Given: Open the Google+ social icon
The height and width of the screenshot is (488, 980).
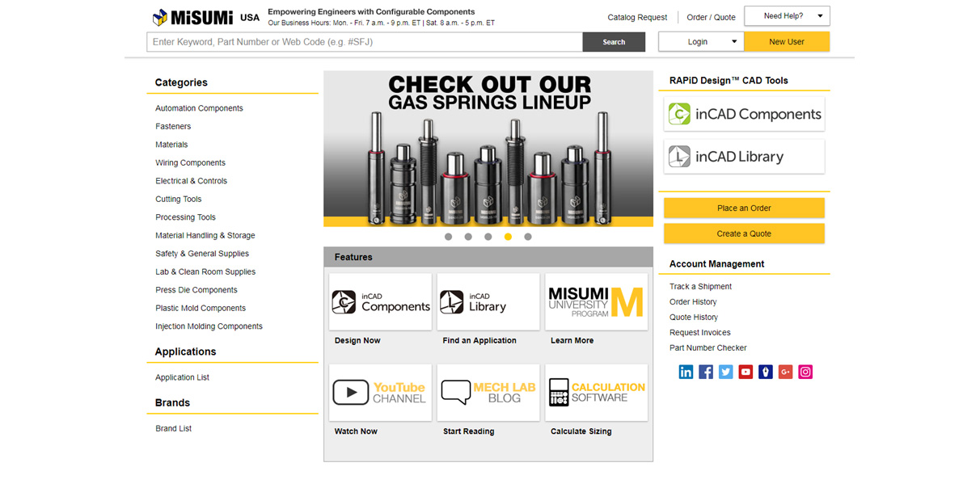Looking at the screenshot, I should tap(785, 372).
